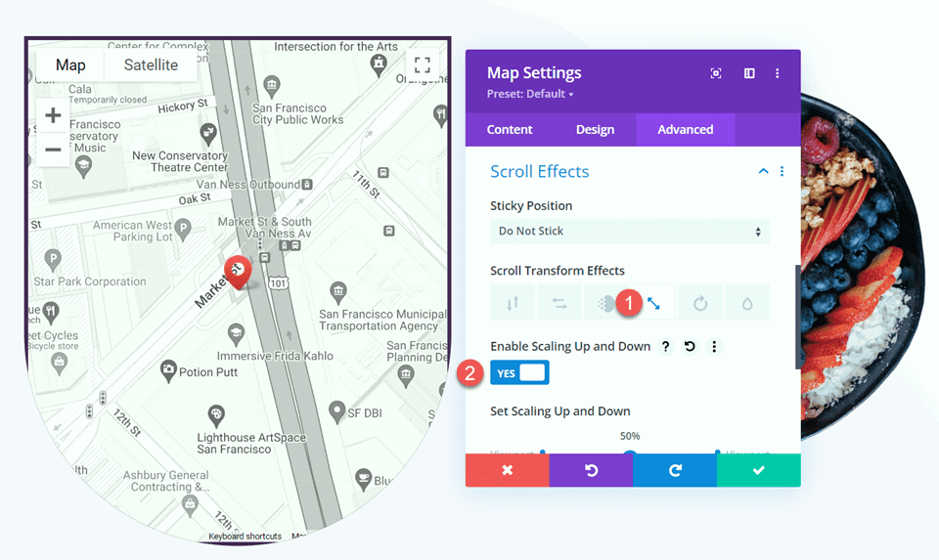Switch to Advanced tab
This screenshot has width=939, height=560.
685,129
